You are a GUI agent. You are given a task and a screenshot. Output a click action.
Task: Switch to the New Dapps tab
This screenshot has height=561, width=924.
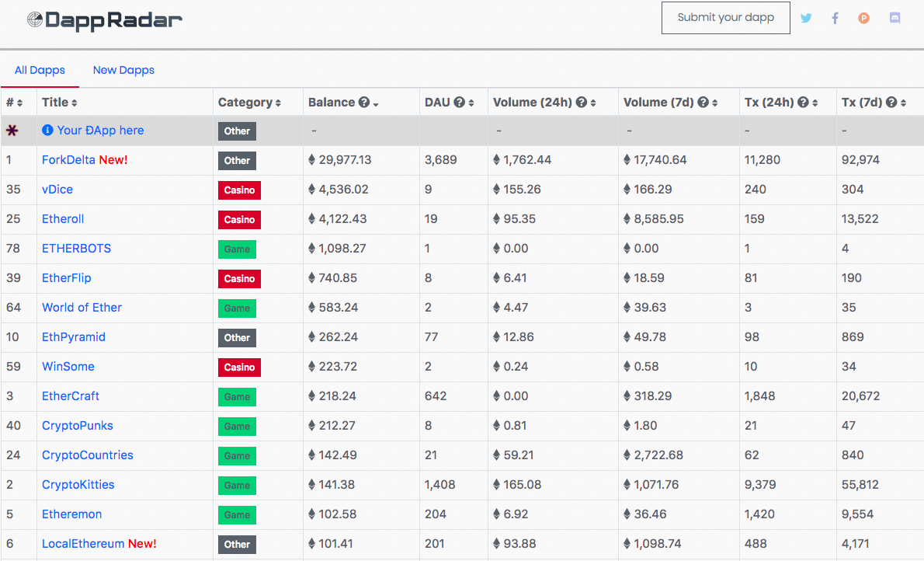(x=123, y=70)
